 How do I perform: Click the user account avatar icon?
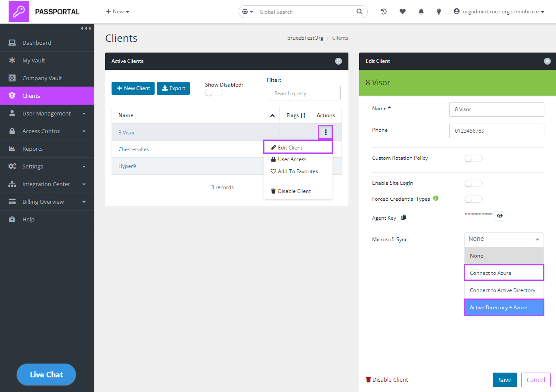(457, 12)
